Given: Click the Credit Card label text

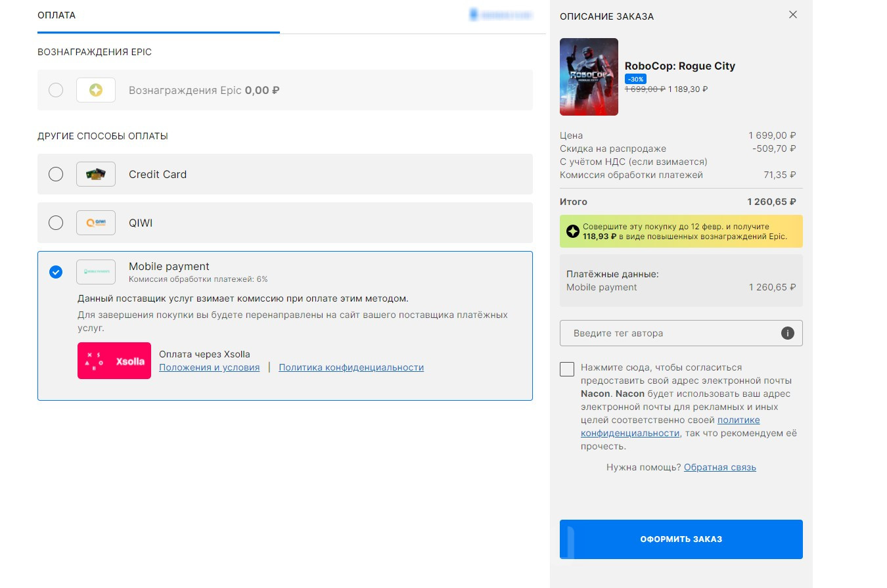Looking at the screenshot, I should 158,174.
